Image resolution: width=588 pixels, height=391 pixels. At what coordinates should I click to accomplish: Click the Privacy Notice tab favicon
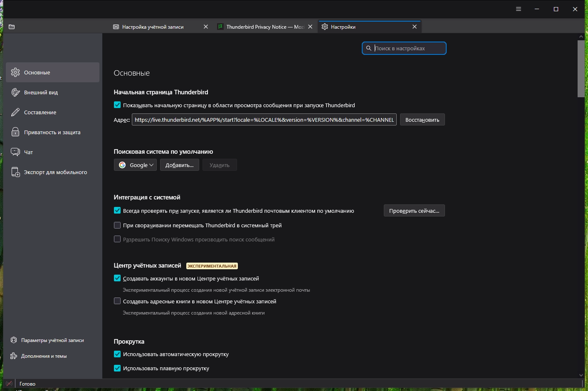pyautogui.click(x=220, y=27)
